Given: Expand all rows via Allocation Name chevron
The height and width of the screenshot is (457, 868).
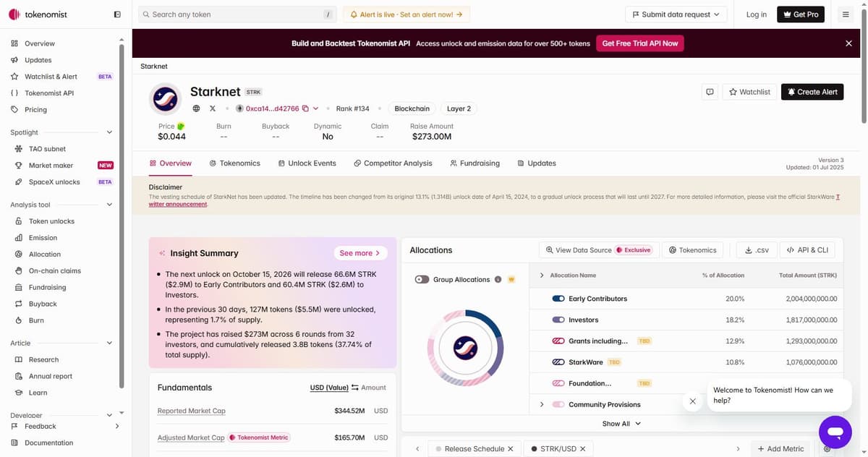Looking at the screenshot, I should pyautogui.click(x=542, y=276).
